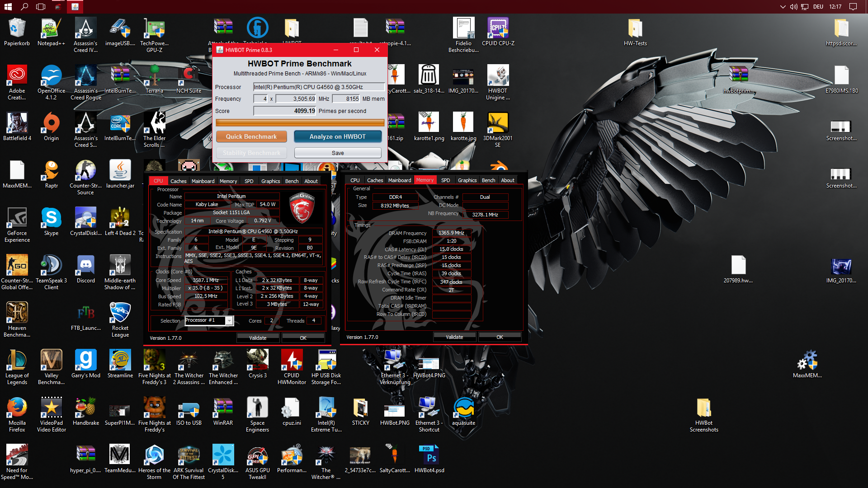Open the aquasuite desktop icon

click(463, 412)
